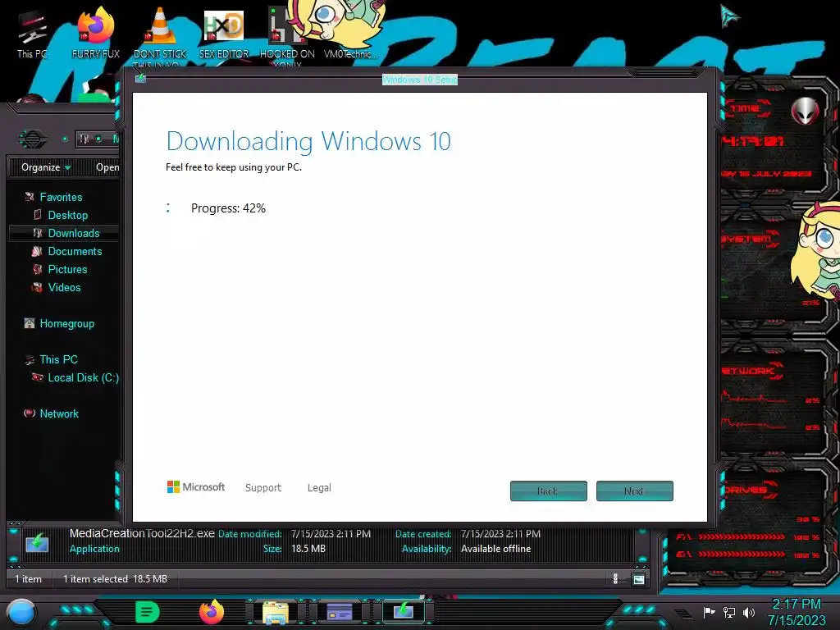Click the Microsoft logo in Setup

click(x=195, y=486)
